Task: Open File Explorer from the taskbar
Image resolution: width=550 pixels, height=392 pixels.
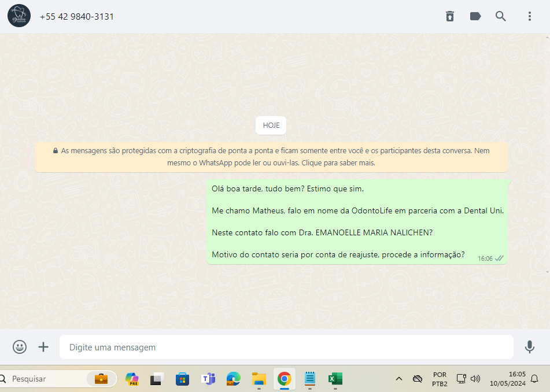Action: (x=259, y=379)
